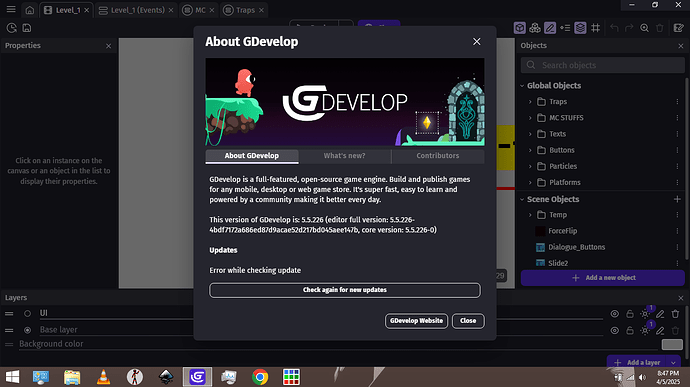Expand the Texts folder
This screenshot has height=387, width=690.
tap(530, 134)
